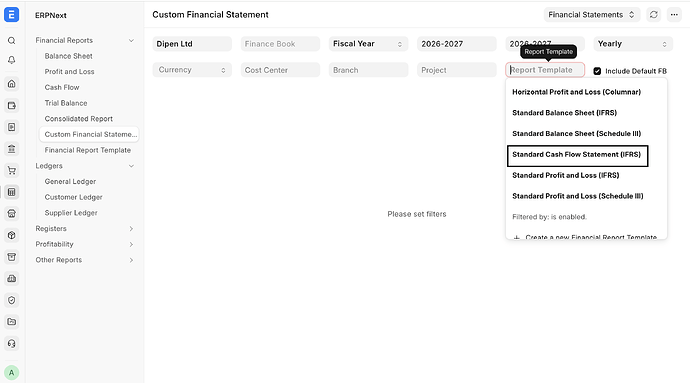Expand the Registers section
This screenshot has width=690, height=383.
(131, 229)
